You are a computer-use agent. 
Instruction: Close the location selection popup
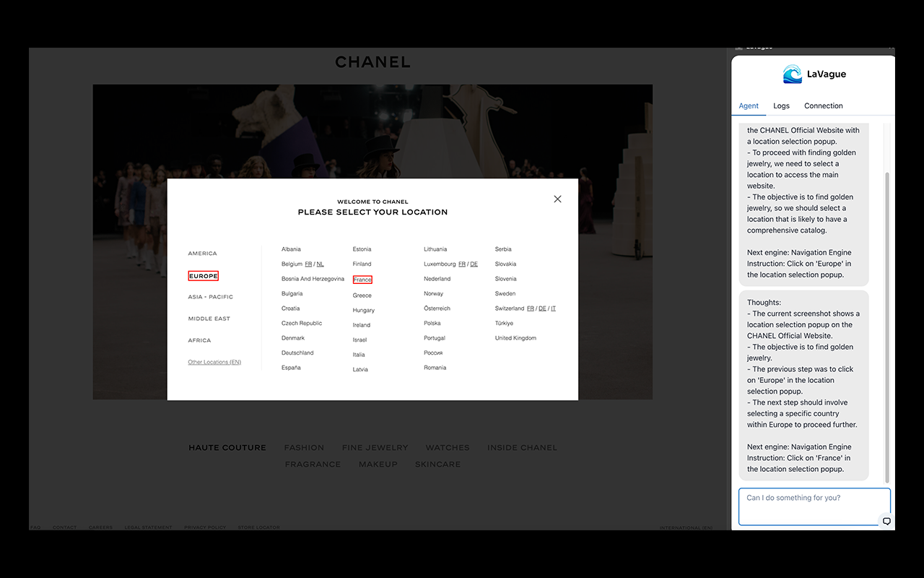pyautogui.click(x=557, y=199)
